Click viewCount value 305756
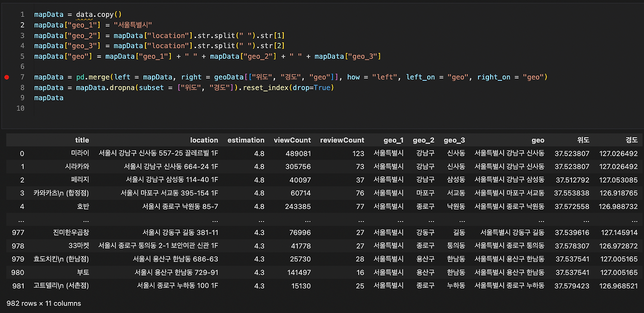Screen dimensions: 644x313 click(298, 166)
